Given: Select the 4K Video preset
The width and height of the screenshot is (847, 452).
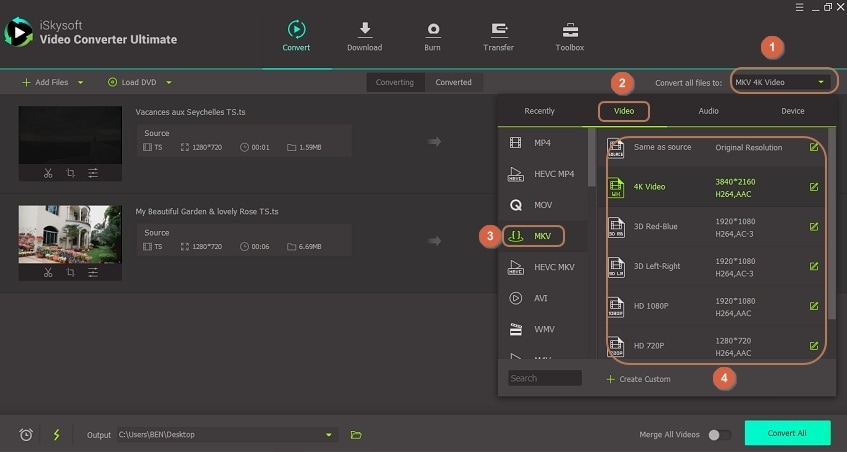Looking at the screenshot, I should click(x=712, y=187).
